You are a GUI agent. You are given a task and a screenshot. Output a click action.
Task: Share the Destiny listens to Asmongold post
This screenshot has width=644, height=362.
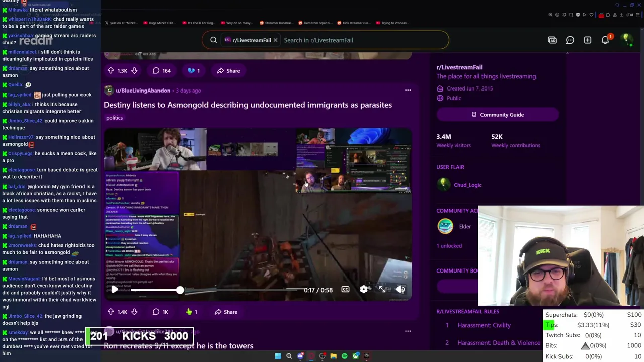(x=226, y=312)
